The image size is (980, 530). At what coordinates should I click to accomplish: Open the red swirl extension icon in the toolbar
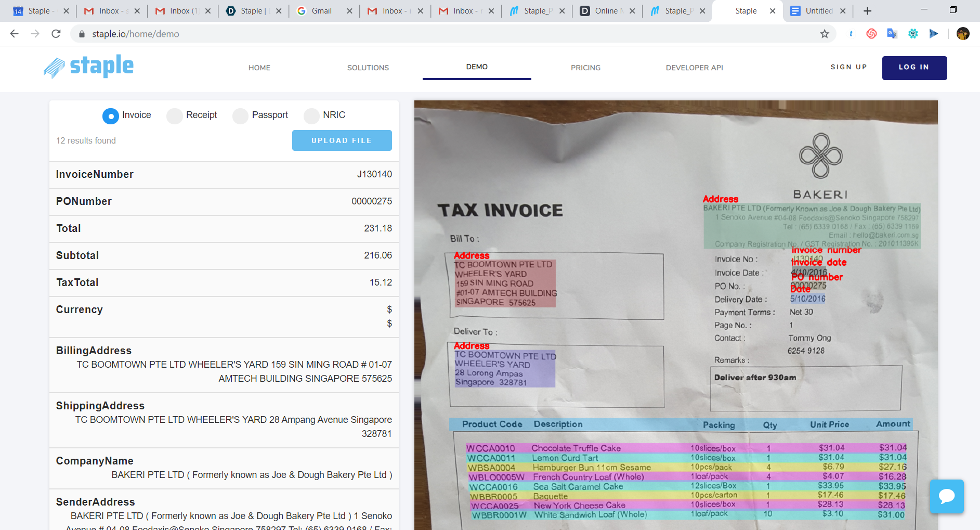coord(872,34)
